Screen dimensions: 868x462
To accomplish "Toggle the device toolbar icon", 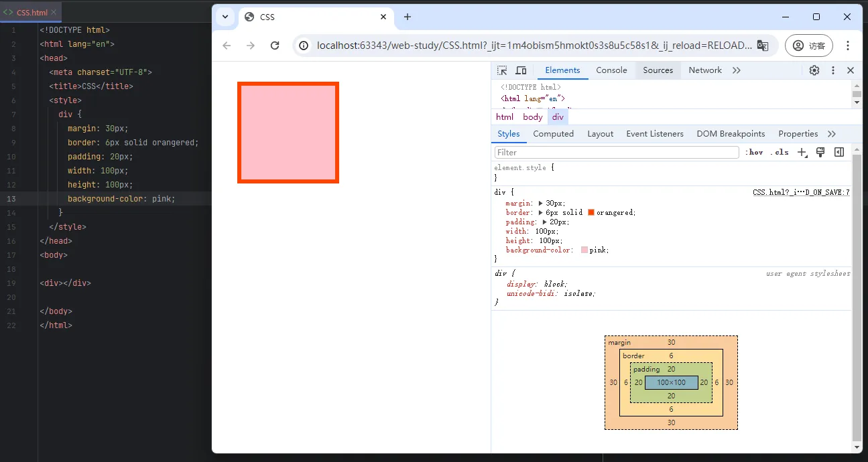I will tap(521, 70).
